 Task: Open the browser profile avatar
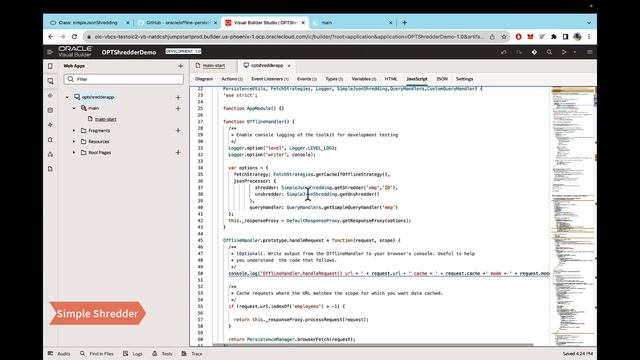[x=577, y=37]
